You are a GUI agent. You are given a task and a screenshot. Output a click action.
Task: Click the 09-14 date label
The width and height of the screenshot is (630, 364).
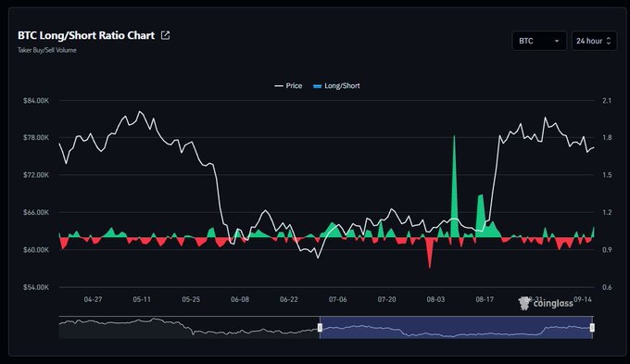pyautogui.click(x=583, y=299)
